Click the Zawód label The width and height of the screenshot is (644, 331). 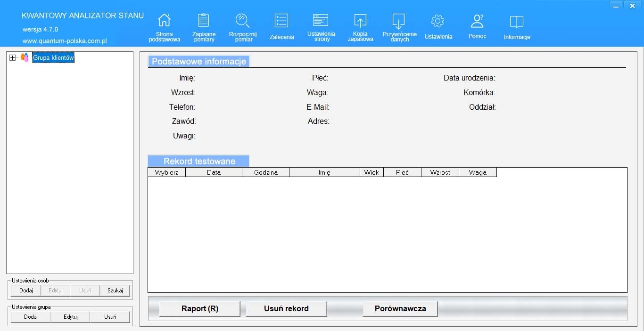click(x=184, y=121)
